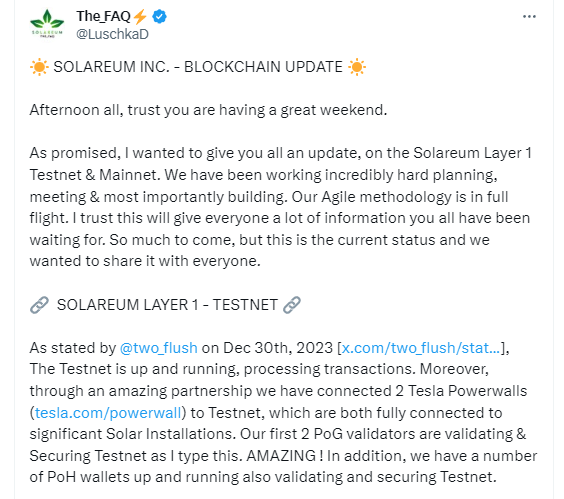Open the @LuschkaD handle
Screen dimensions: 564x499
(112, 34)
